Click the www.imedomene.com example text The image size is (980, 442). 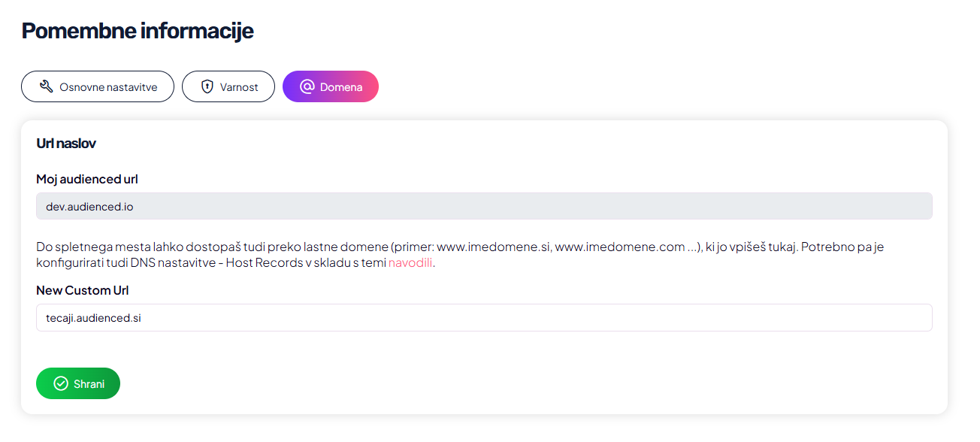(x=619, y=247)
